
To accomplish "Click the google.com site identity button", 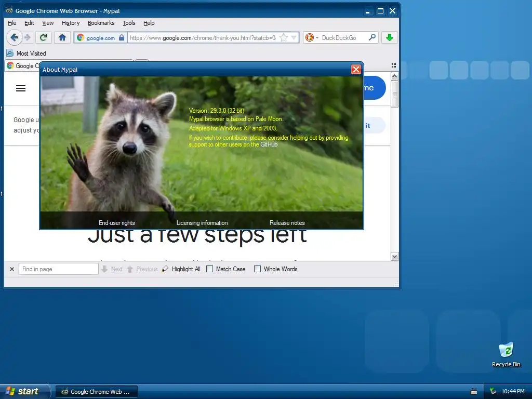I will tap(101, 37).
